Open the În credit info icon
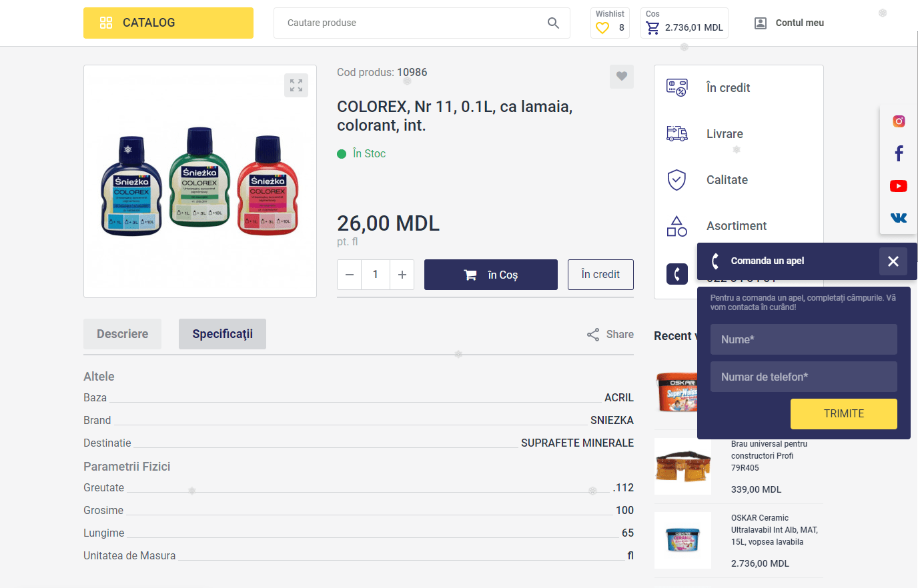 click(x=677, y=87)
